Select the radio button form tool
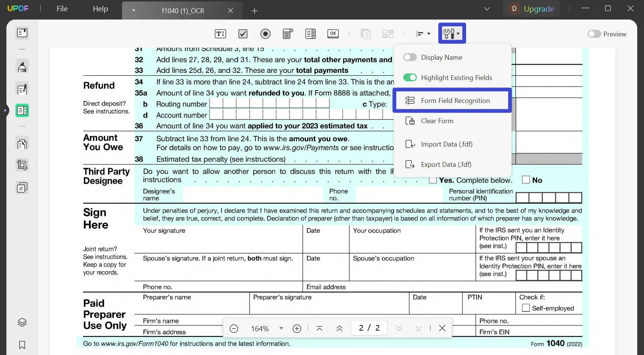The height and width of the screenshot is (355, 644). pyautogui.click(x=265, y=33)
